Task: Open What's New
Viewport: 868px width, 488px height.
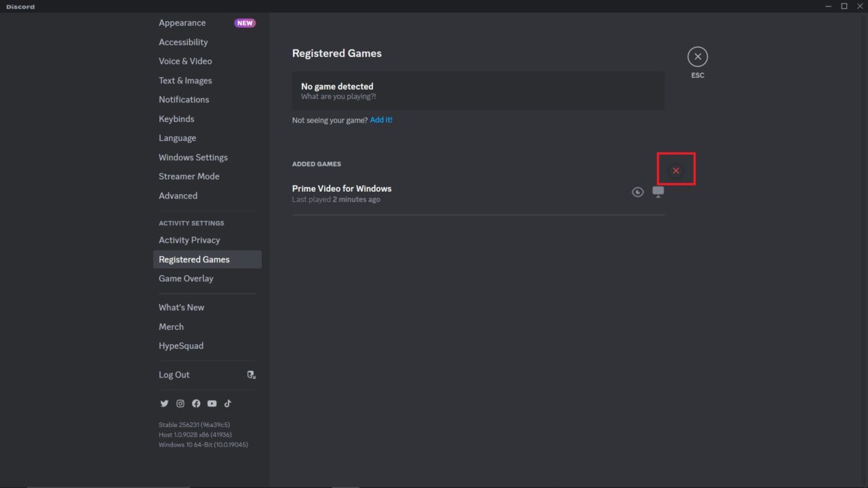Action: (181, 307)
